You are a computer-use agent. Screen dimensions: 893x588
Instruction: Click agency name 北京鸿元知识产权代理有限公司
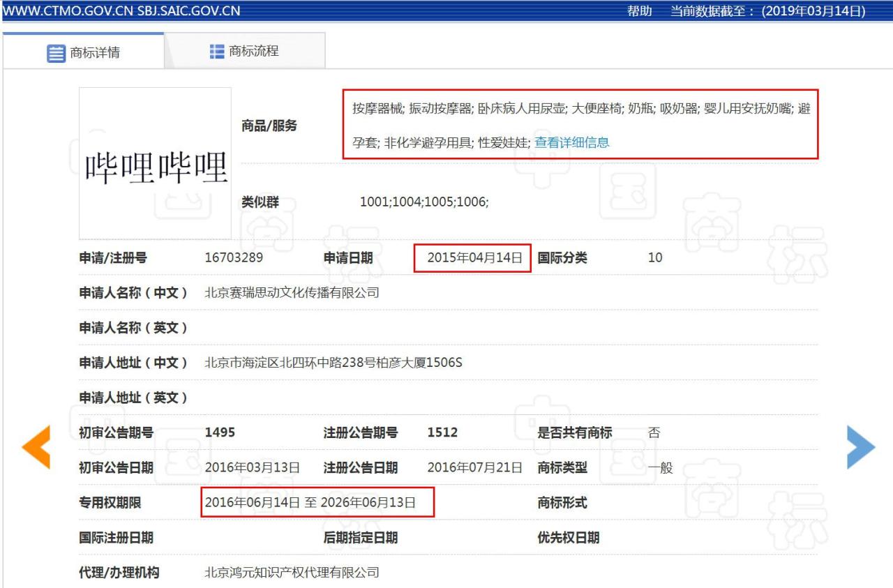click(292, 573)
